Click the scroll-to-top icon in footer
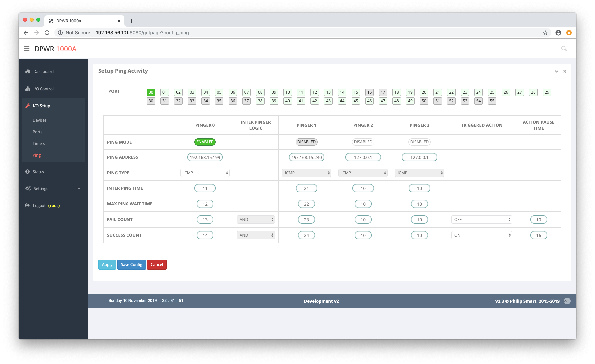The width and height of the screenshot is (595, 364). (567, 301)
